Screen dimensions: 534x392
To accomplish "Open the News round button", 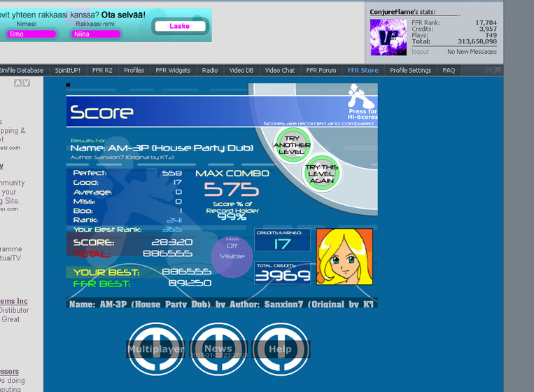I will point(218,349).
